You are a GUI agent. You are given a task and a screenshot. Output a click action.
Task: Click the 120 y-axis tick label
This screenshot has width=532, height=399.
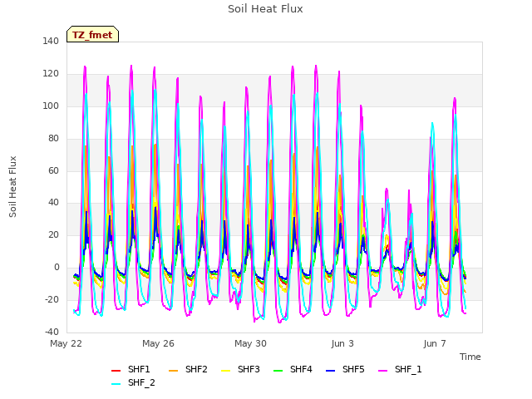(x=51, y=74)
